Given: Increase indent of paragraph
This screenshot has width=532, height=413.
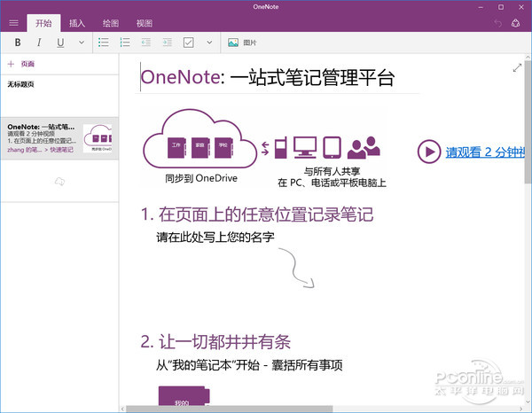Looking at the screenshot, I should (x=168, y=43).
